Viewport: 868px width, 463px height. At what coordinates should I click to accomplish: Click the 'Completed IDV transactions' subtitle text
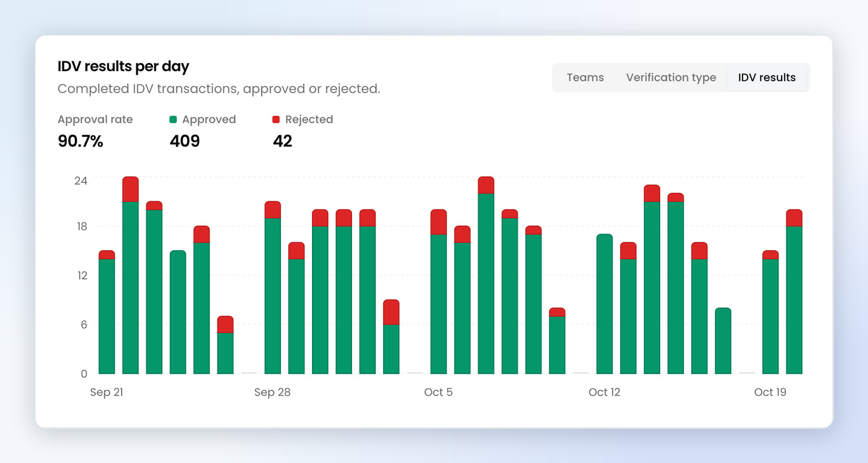coord(219,88)
